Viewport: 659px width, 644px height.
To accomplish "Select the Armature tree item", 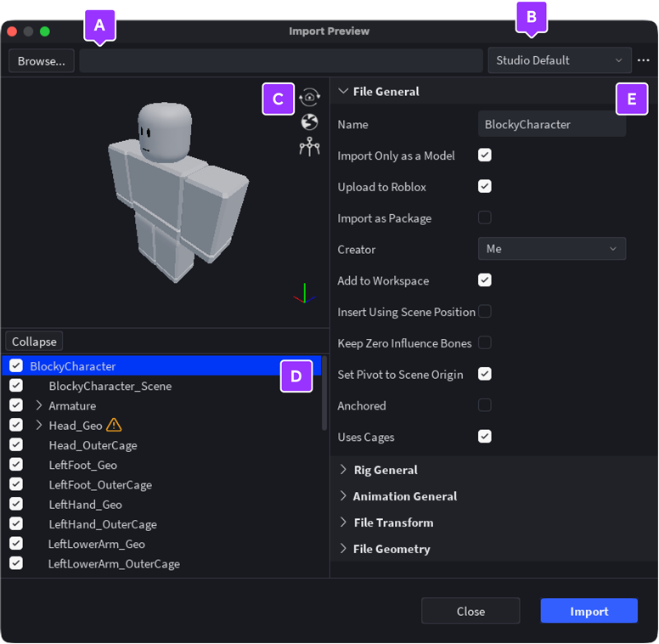I will (72, 405).
